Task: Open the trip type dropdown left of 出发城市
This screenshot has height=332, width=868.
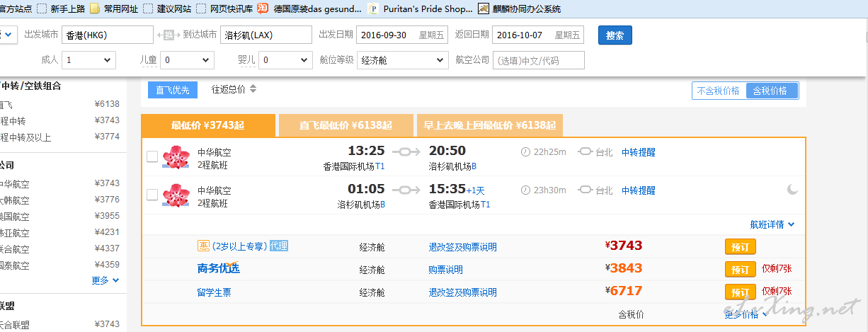Action: [7, 35]
